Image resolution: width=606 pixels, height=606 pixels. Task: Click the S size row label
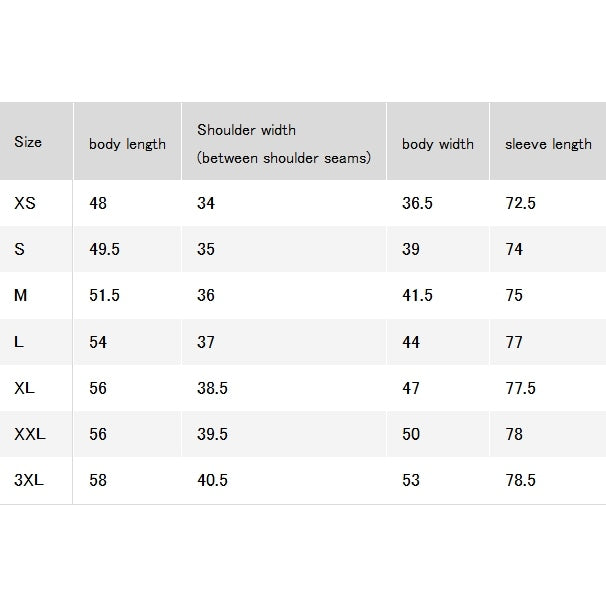click(19, 249)
